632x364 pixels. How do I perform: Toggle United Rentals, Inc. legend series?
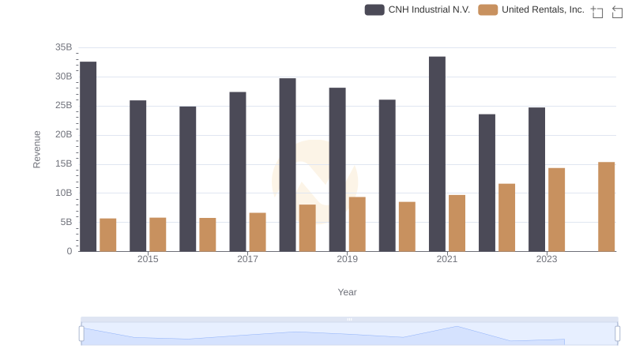(531, 9)
